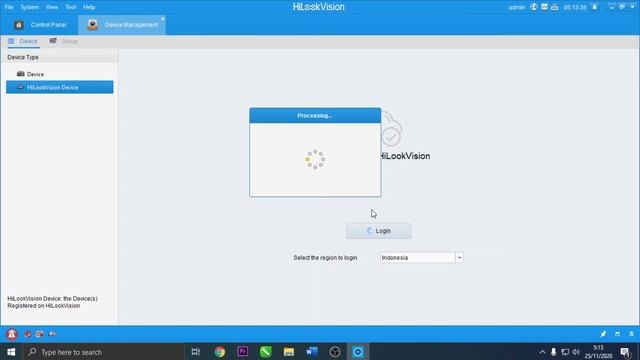
Task: Open the File menu
Action: click(x=9, y=7)
